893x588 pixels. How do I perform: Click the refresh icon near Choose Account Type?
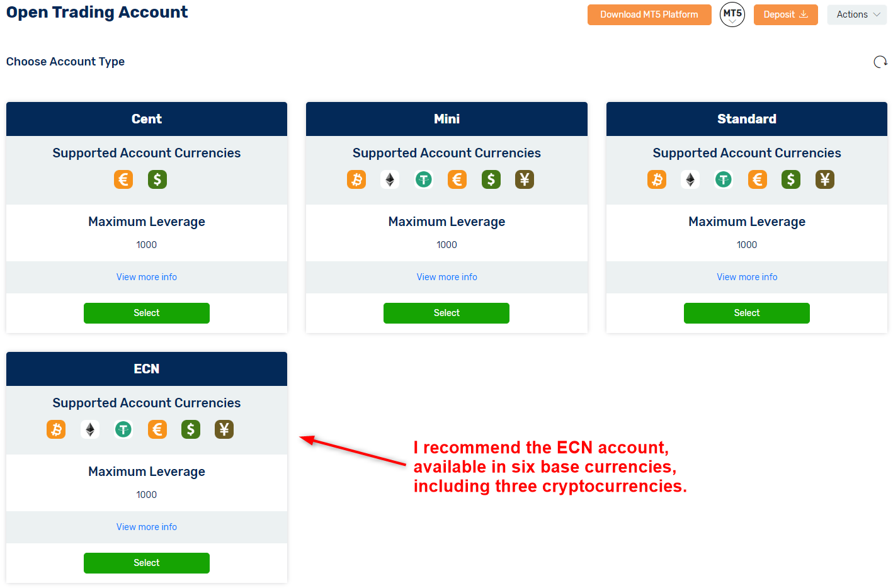880,62
